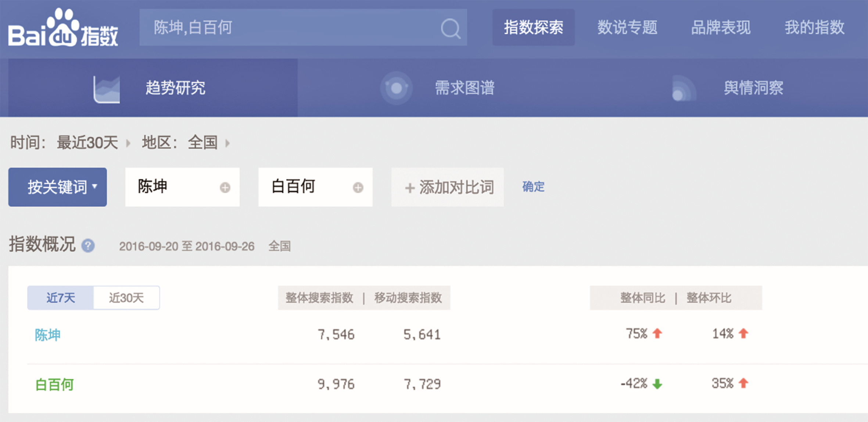The width and height of the screenshot is (868, 422).
Task: Open the 品牌表现 nav item
Action: [x=721, y=28]
